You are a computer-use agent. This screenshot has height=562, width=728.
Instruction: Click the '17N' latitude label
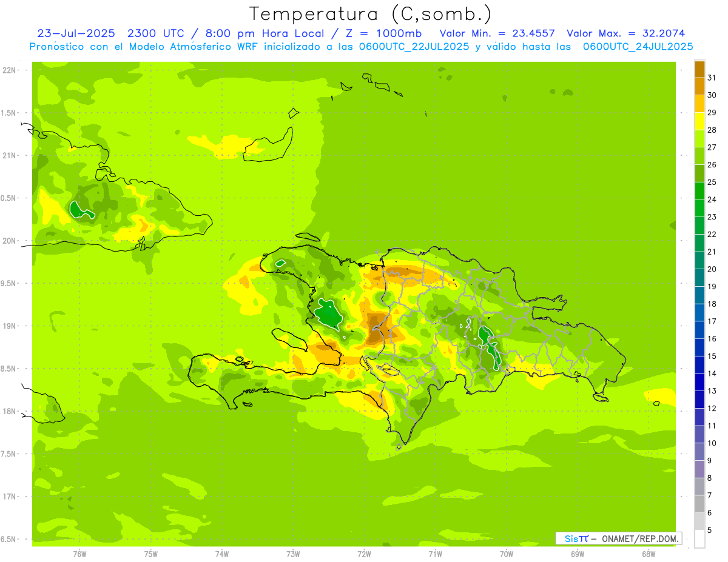pos(10,497)
